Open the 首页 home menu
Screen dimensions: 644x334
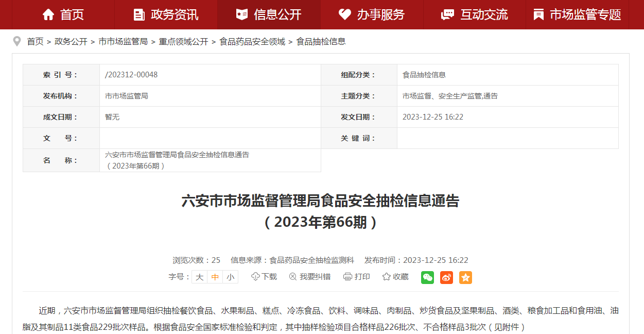click(63, 14)
